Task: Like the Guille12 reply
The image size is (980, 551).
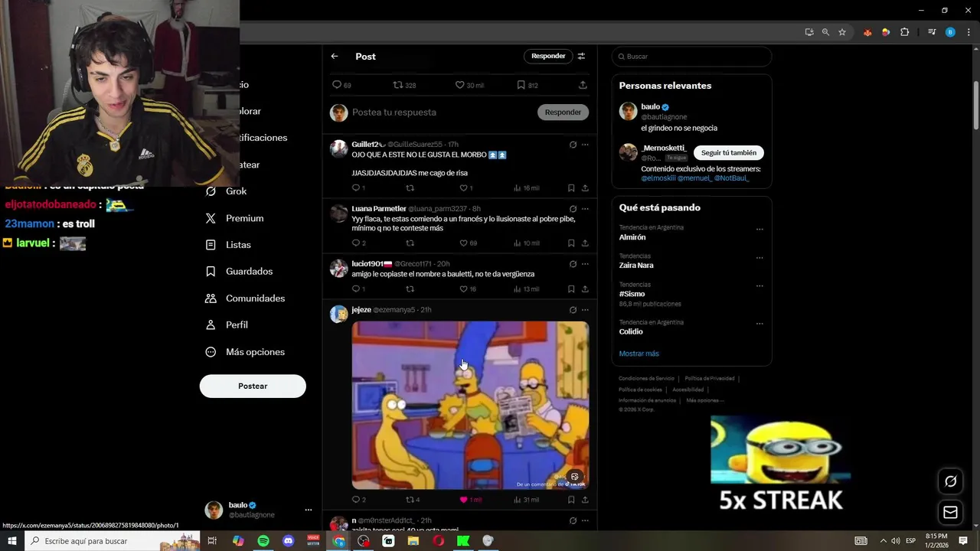Action: pos(463,188)
